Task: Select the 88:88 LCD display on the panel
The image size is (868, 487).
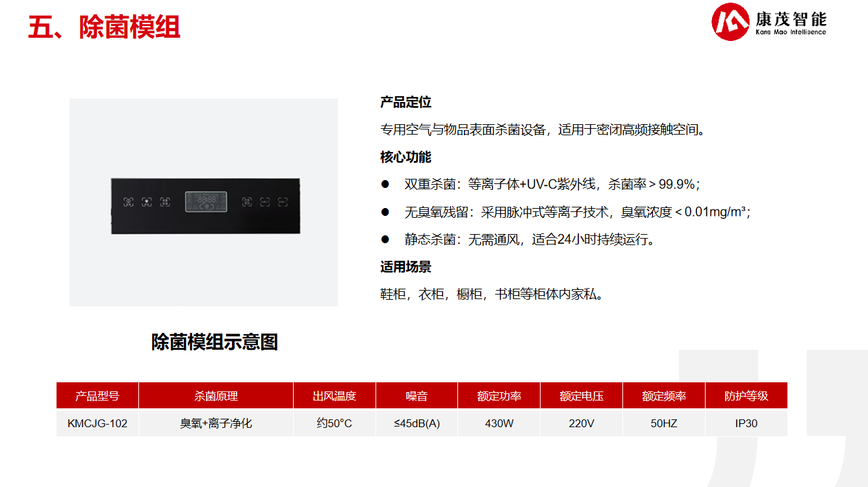Action: [206, 202]
